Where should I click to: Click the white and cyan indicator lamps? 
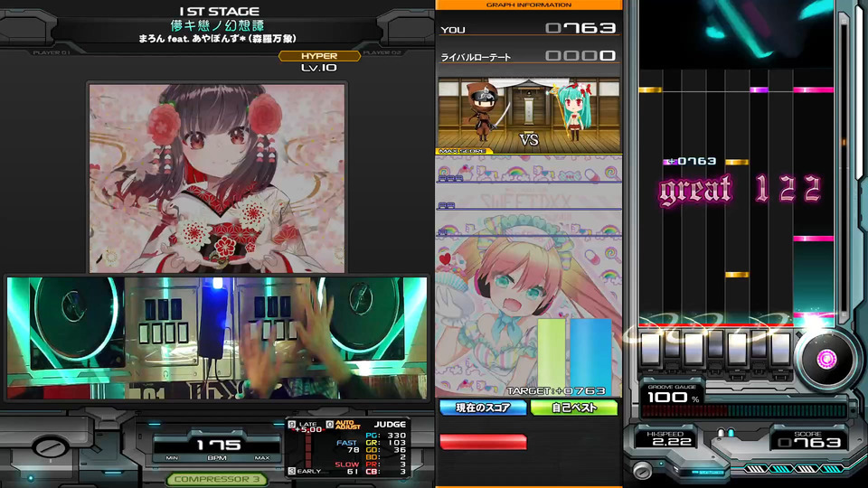pyautogui.click(x=726, y=433)
